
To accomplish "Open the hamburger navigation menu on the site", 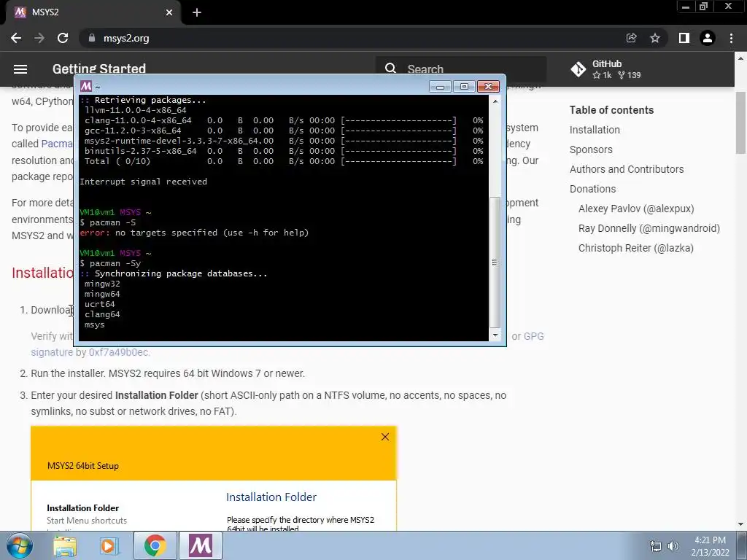I will click(20, 69).
